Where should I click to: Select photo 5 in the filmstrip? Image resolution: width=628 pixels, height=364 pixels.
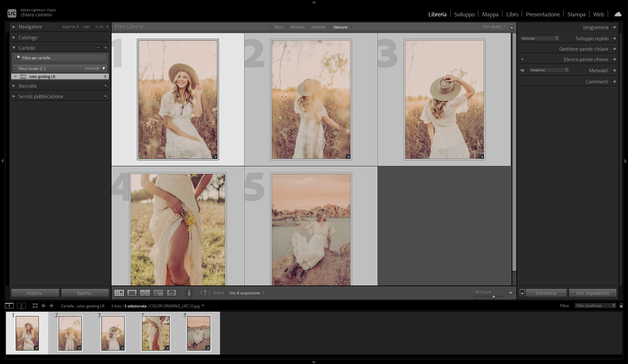tap(199, 333)
